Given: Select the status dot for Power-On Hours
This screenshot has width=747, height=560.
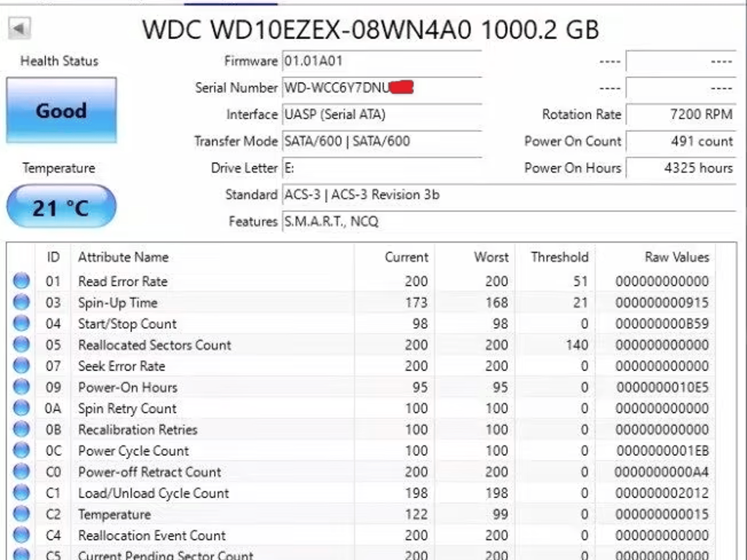Looking at the screenshot, I should tap(22, 387).
